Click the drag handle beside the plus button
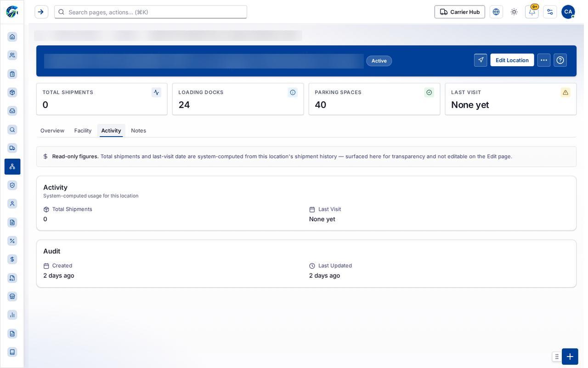 (x=557, y=356)
